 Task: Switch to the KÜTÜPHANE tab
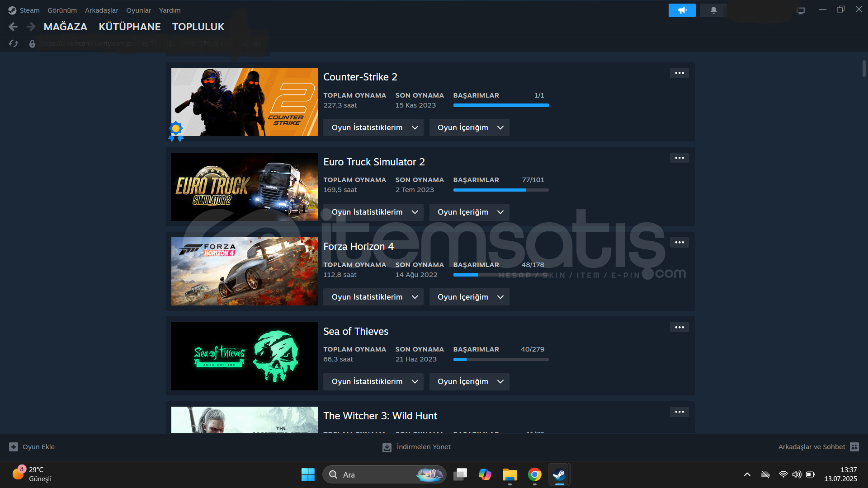tap(130, 27)
